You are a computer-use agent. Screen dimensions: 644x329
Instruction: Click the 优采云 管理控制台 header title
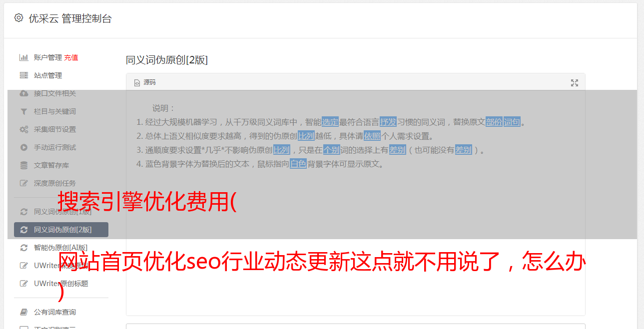pyautogui.click(x=70, y=18)
